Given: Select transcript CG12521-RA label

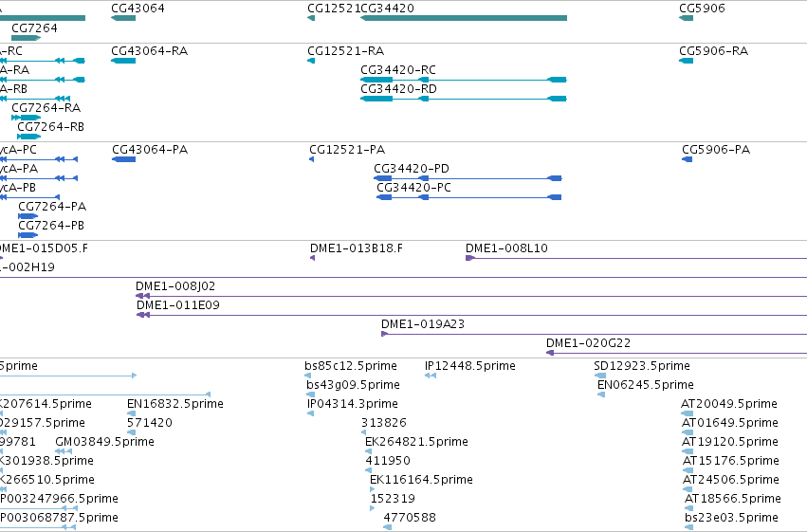Looking at the screenshot, I should pyautogui.click(x=346, y=51).
